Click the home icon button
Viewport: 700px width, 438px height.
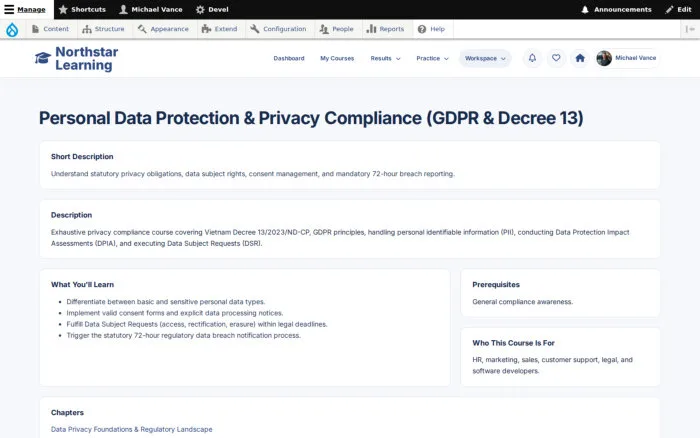[580, 58]
